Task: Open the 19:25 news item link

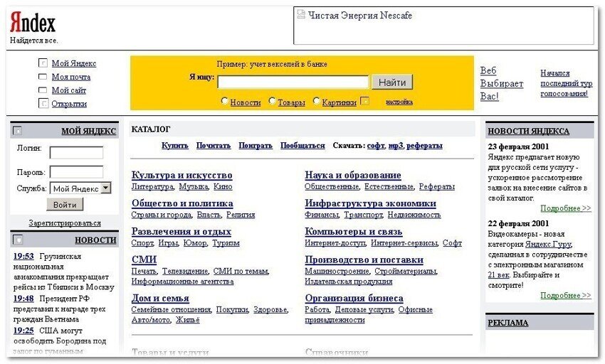Action: pos(23,331)
